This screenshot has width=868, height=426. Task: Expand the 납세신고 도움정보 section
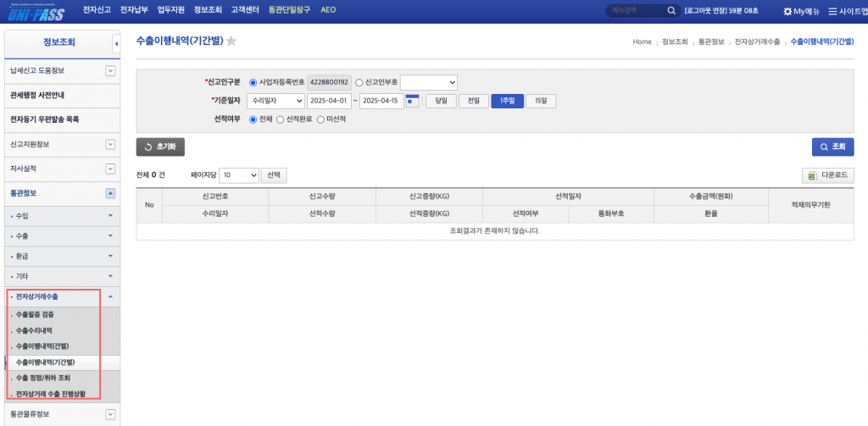pyautogui.click(x=110, y=71)
